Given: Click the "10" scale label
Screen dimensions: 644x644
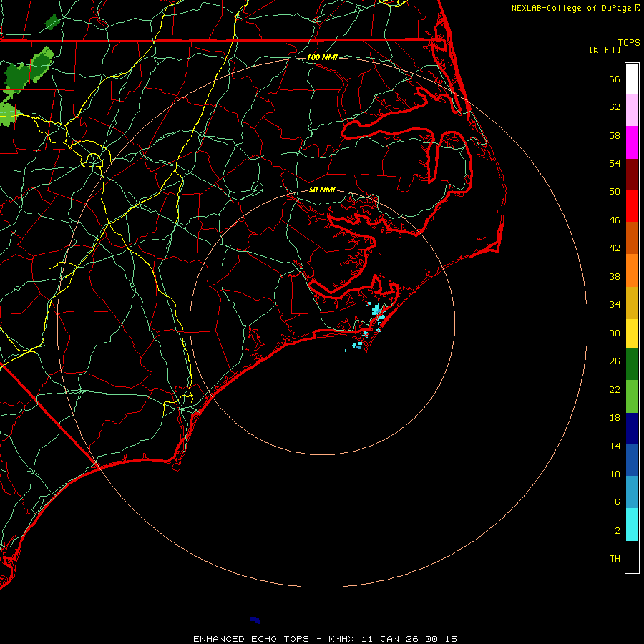Looking at the screenshot, I should click(x=615, y=474).
